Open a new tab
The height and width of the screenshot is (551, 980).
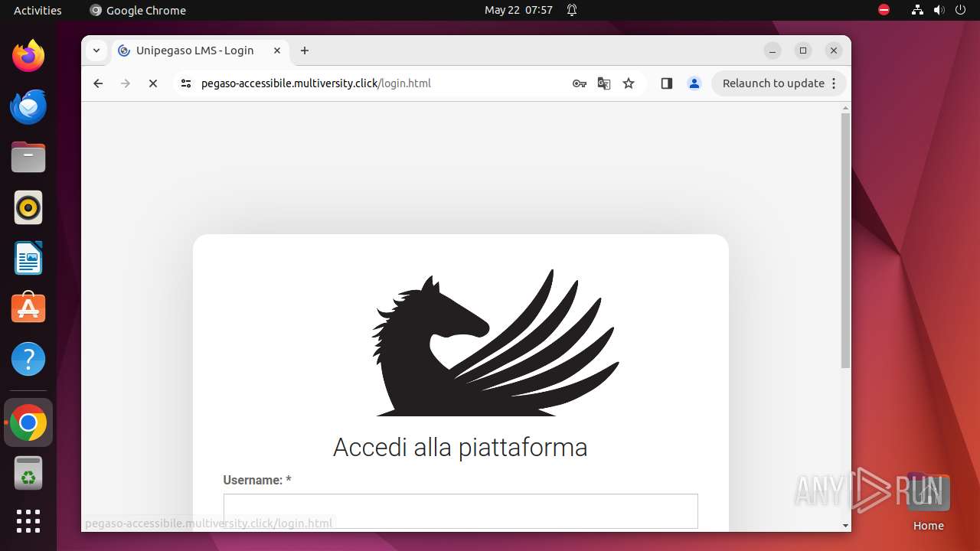(305, 51)
